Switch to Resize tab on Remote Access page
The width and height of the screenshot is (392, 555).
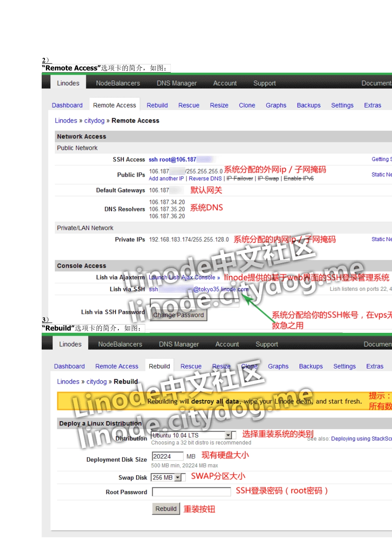(x=219, y=105)
